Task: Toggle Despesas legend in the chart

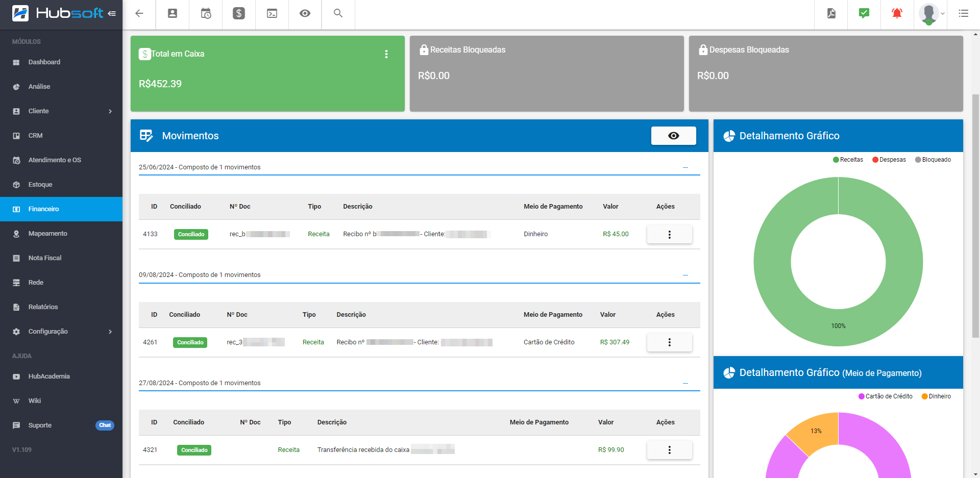Action: coord(889,160)
